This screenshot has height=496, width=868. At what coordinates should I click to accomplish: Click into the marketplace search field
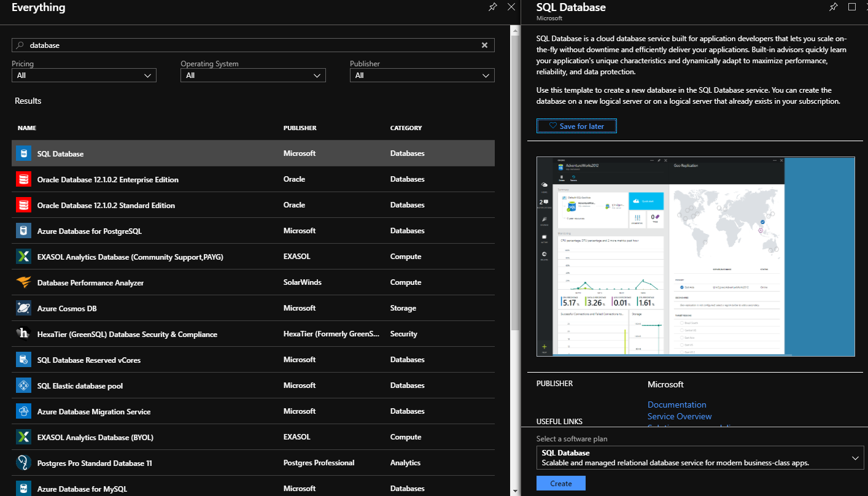[253, 45]
